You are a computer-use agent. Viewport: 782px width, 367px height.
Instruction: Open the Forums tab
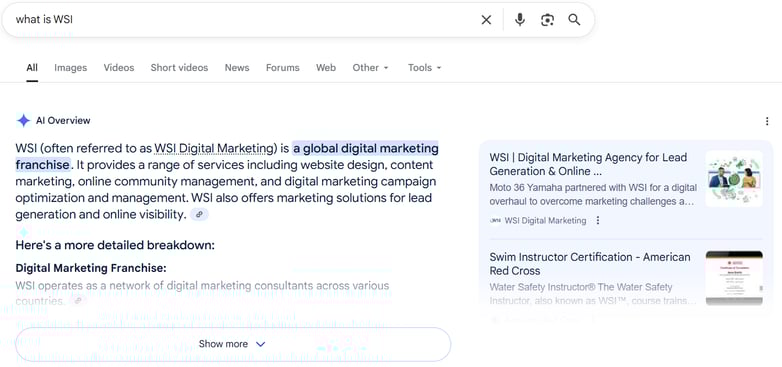pos(282,68)
